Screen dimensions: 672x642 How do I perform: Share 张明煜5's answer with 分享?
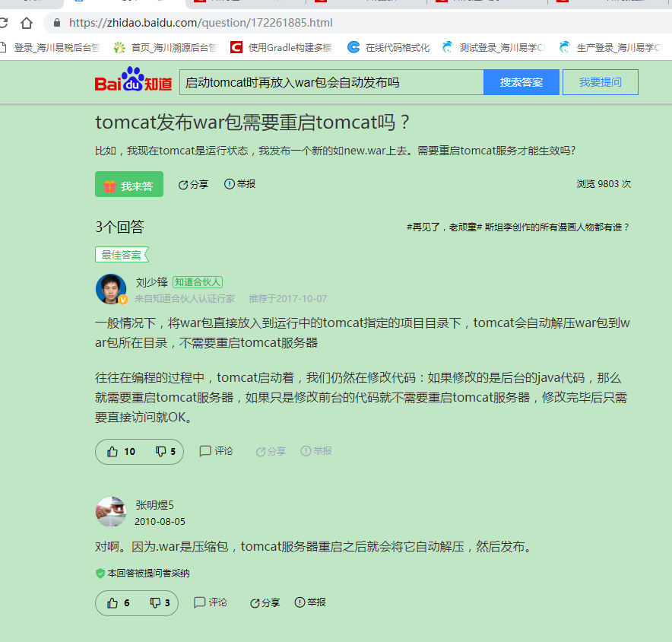[265, 603]
